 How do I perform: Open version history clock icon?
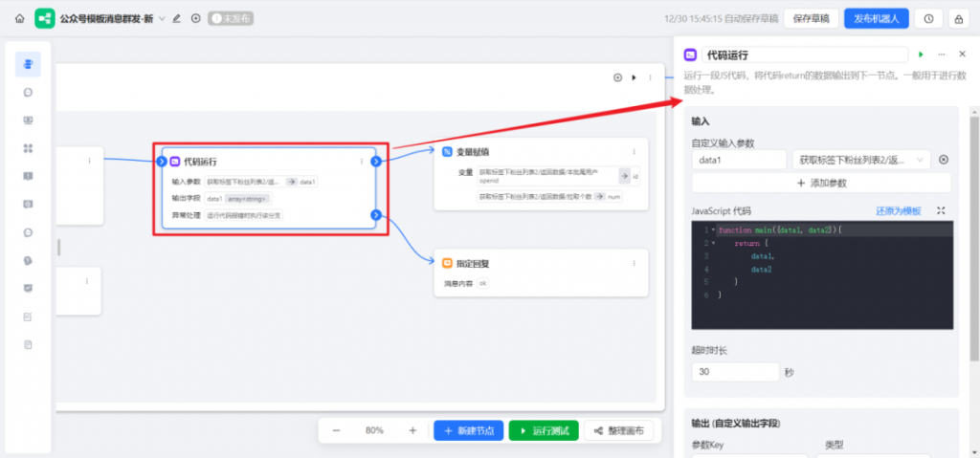(928, 19)
